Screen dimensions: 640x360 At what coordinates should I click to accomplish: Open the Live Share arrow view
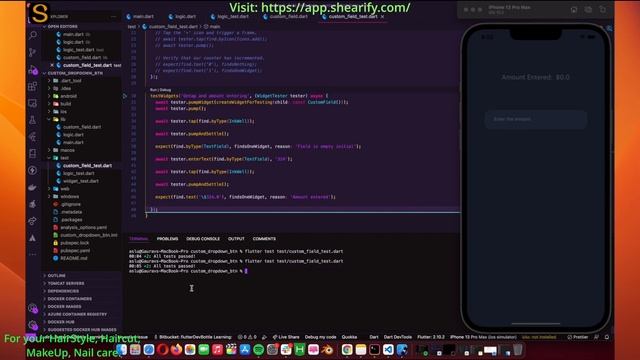[x=33, y=221]
